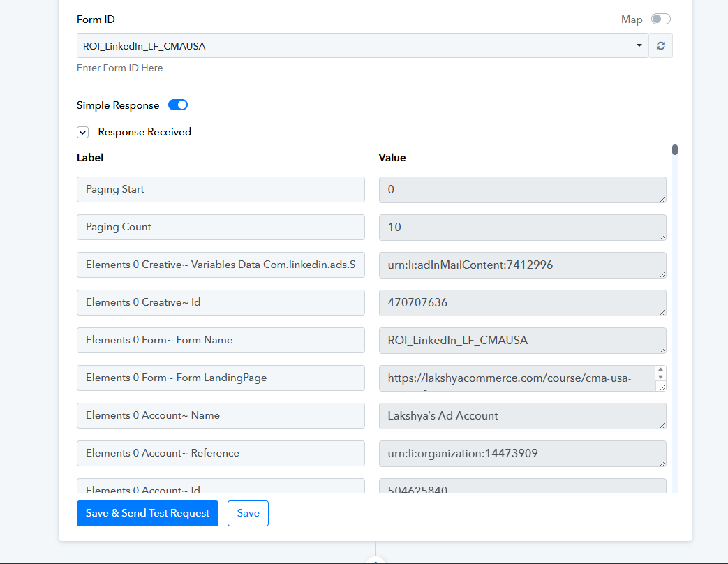Toggle the Map switch
The width and height of the screenshot is (728, 564).
660,19
